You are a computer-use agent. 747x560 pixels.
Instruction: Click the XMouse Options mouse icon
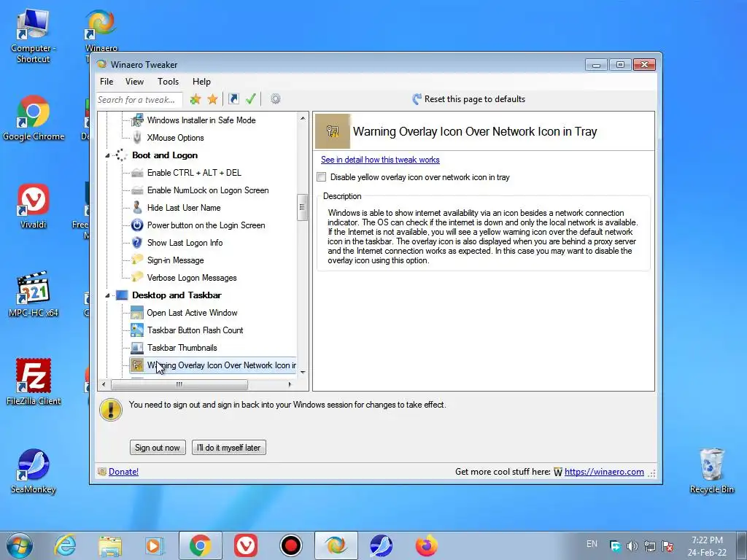coord(137,138)
